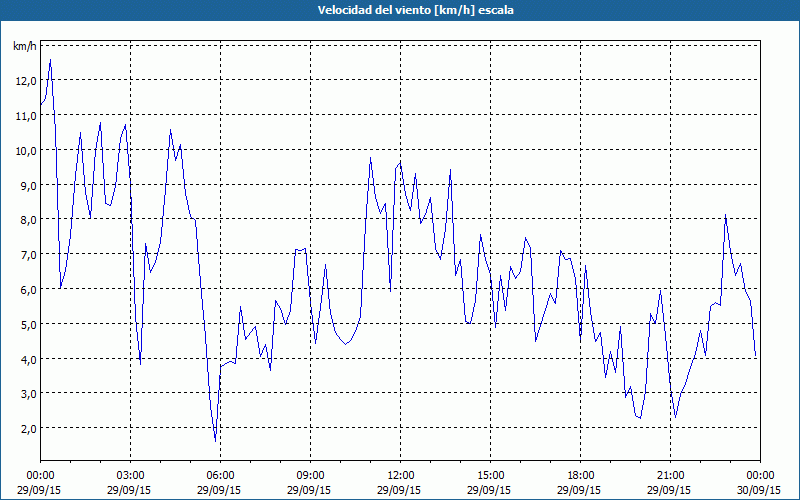Viewport: 800px width, 500px height.
Task: Click the km/h unit label
Action: (25, 47)
